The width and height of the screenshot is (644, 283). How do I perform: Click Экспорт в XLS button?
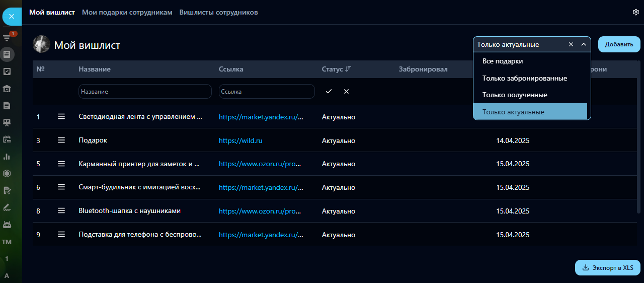(x=608, y=268)
